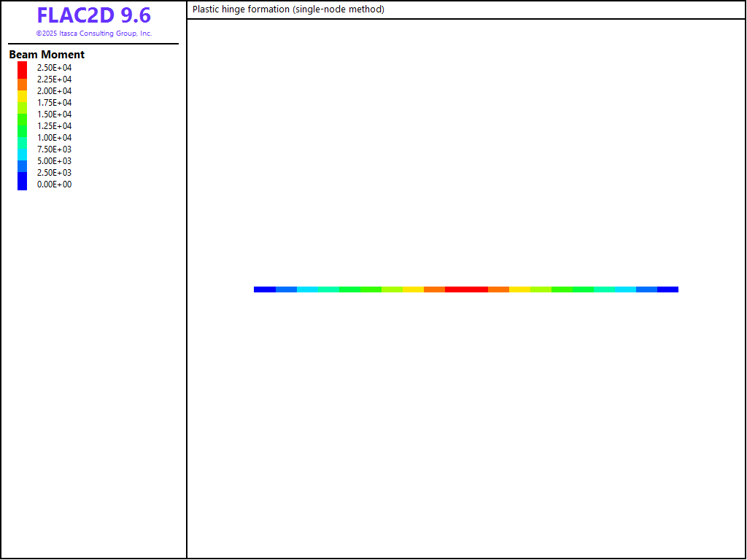The width and height of the screenshot is (747, 560).
Task: Click the orange beam segment left of red
Action: coord(434,289)
